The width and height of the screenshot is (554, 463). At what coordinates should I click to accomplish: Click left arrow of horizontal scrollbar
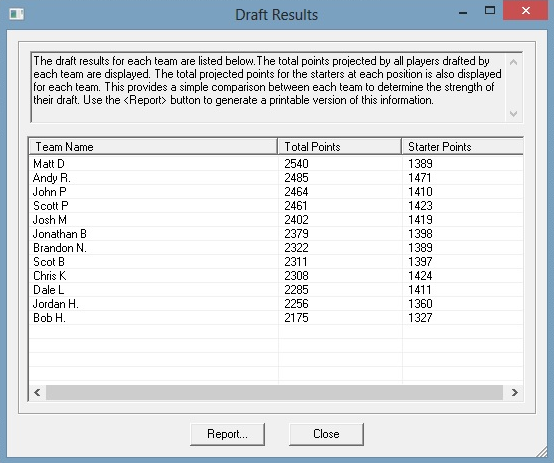tap(37, 392)
